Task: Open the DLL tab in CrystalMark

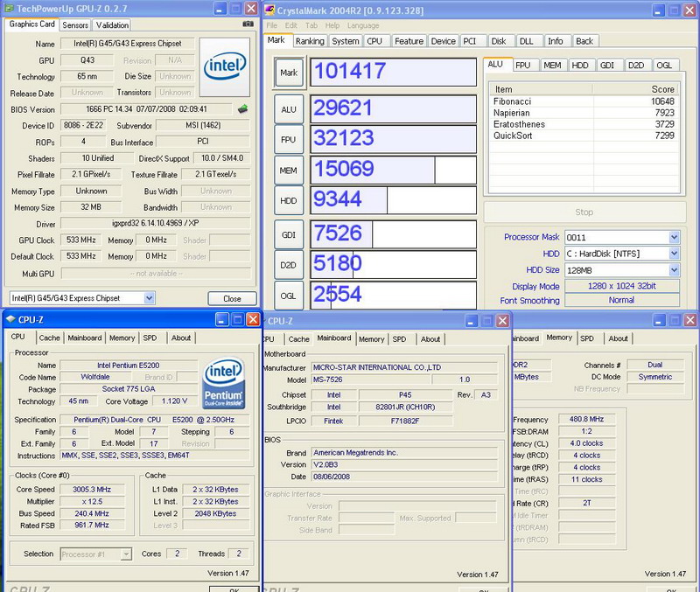Action: [x=527, y=41]
